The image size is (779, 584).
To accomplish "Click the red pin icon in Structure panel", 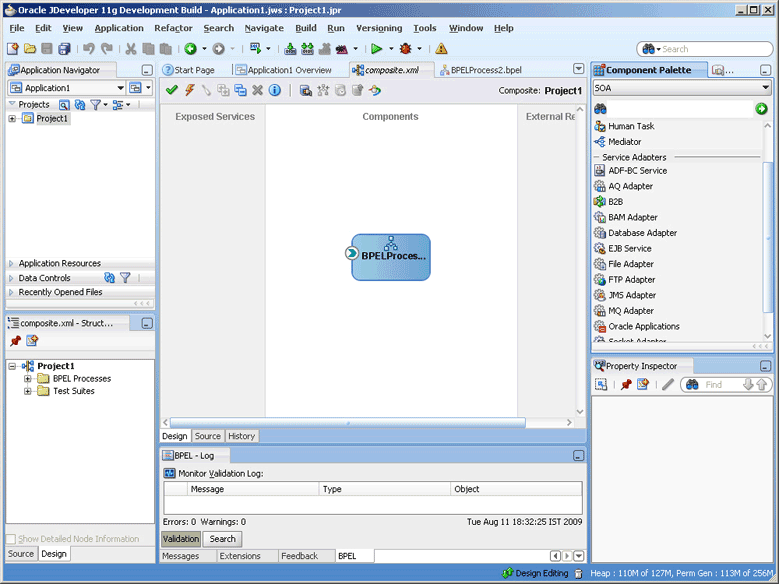I will coord(16,342).
